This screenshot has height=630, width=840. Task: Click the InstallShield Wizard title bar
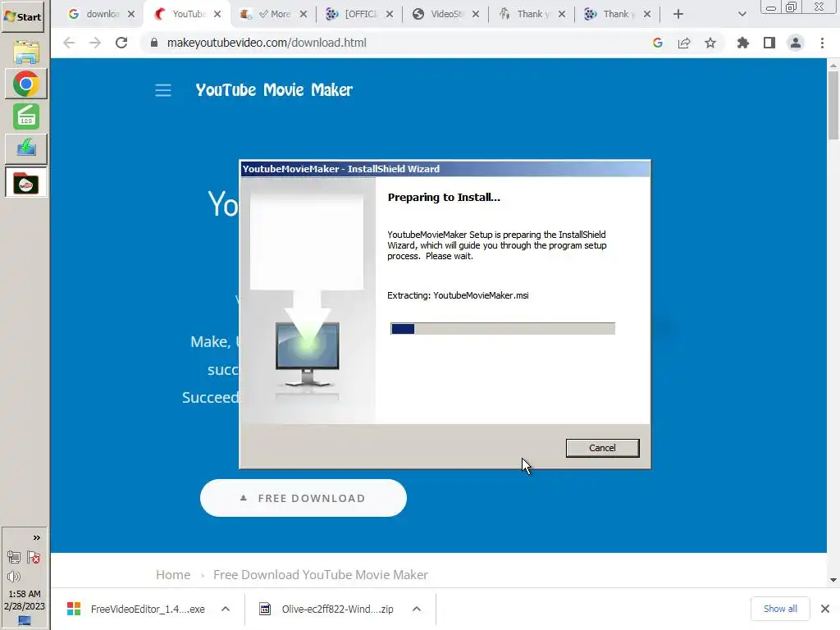click(x=445, y=169)
